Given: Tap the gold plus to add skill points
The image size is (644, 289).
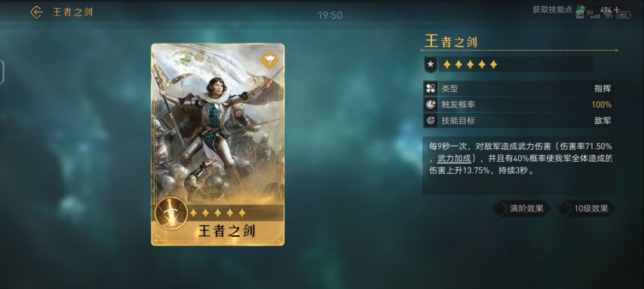Looking at the screenshot, I should pos(617,9).
